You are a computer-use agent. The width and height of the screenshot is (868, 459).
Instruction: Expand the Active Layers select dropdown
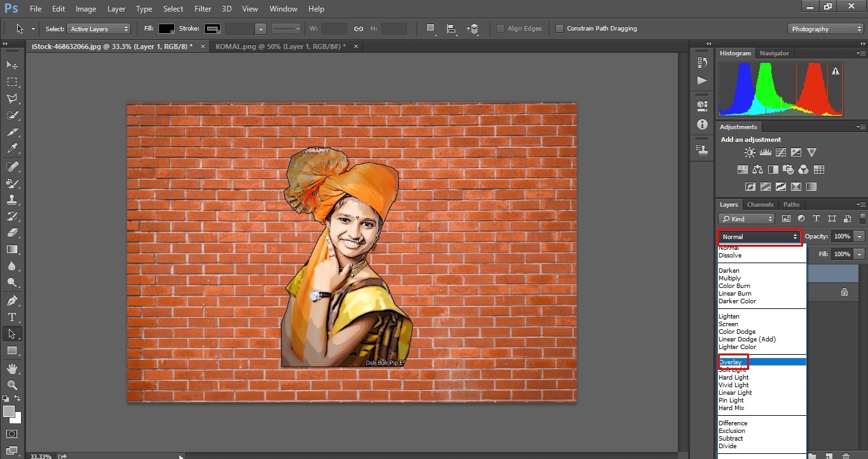99,29
